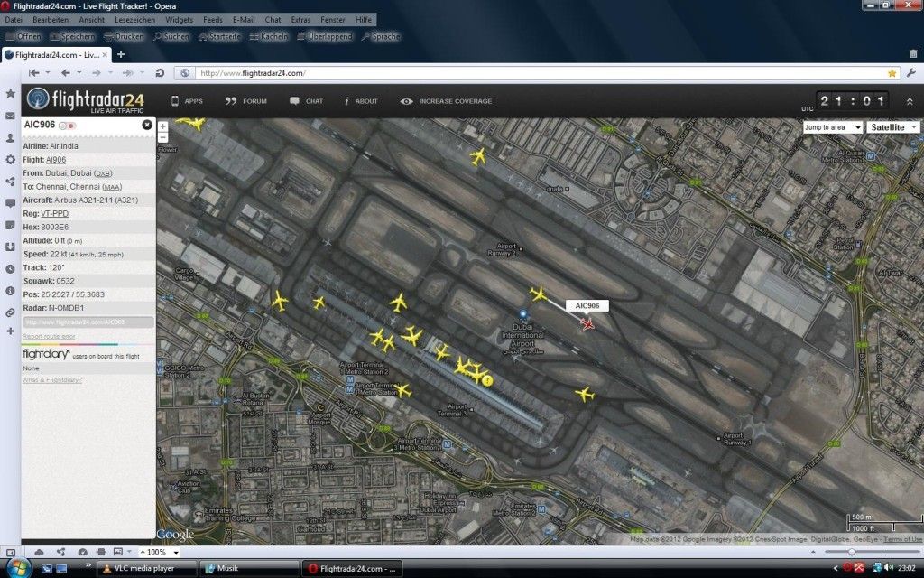Close the AIC906 flight details panel

147,125
